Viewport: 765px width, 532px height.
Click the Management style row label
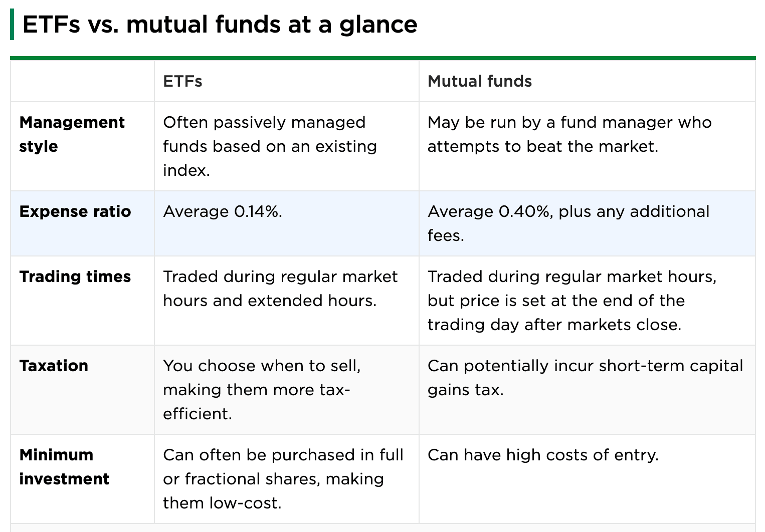point(72,134)
